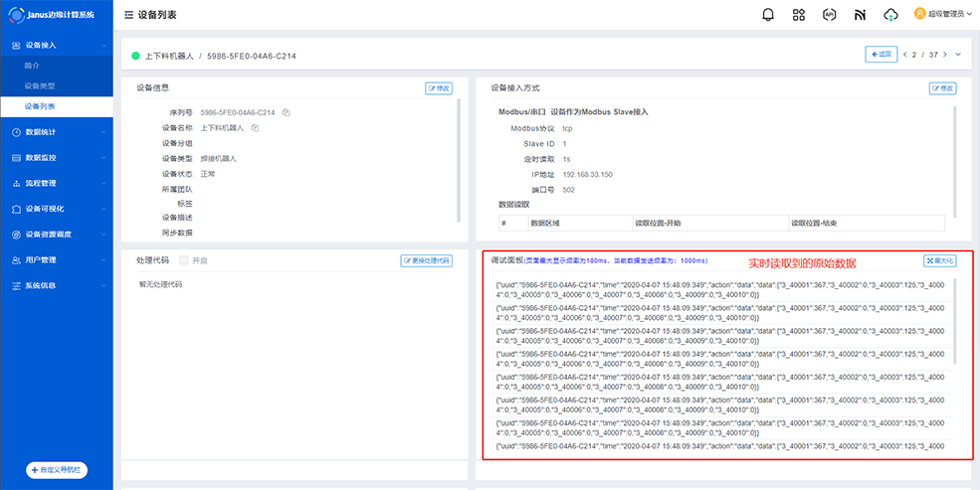This screenshot has height=490, width=980.
Task: Expand the 设备可视化 sidebar menu
Action: coord(58,209)
